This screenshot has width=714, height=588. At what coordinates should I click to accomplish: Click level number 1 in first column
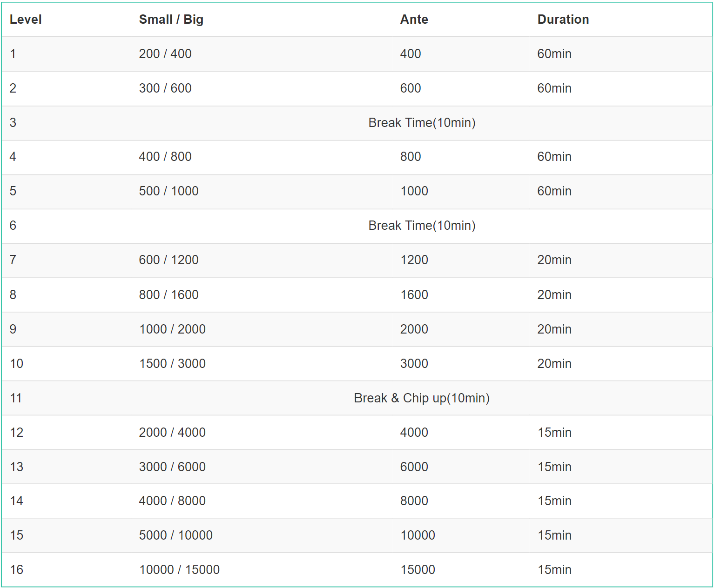click(x=13, y=54)
